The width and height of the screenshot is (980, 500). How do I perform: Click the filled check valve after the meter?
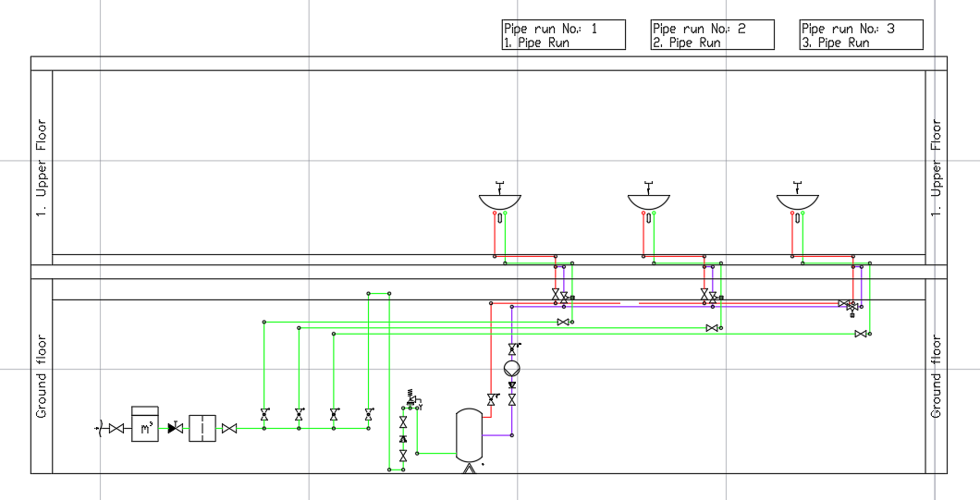pyautogui.click(x=176, y=428)
